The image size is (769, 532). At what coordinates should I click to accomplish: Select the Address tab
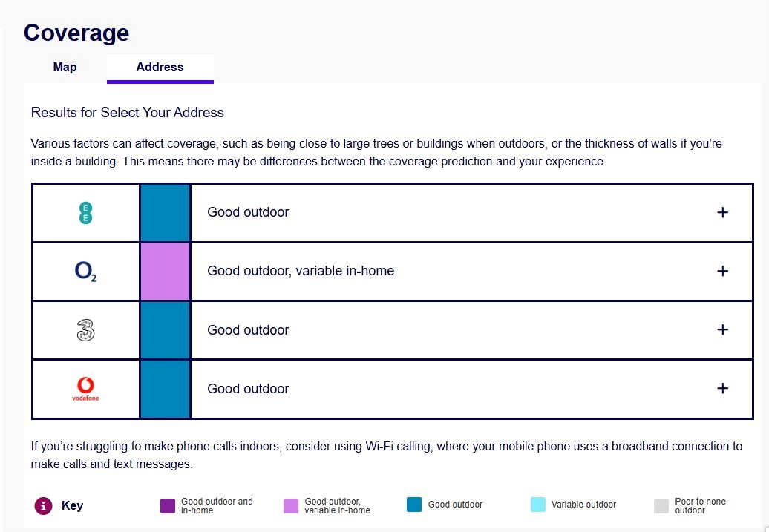tap(160, 68)
